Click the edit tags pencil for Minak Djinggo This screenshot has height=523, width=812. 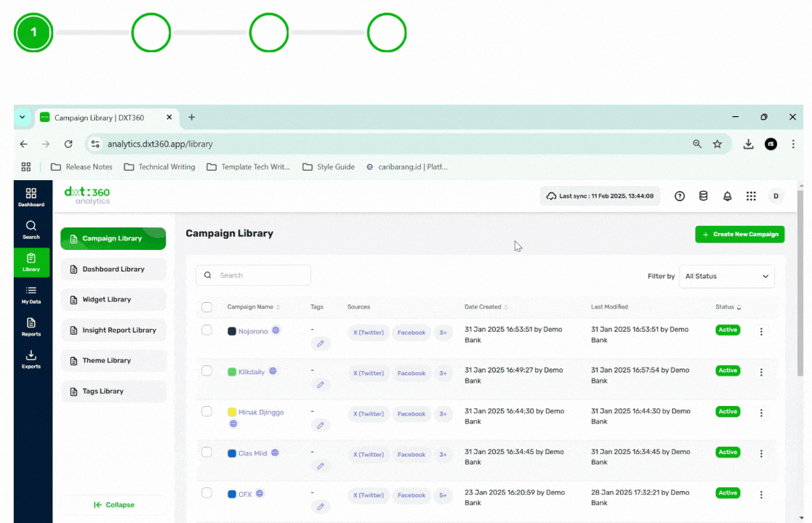click(x=321, y=425)
